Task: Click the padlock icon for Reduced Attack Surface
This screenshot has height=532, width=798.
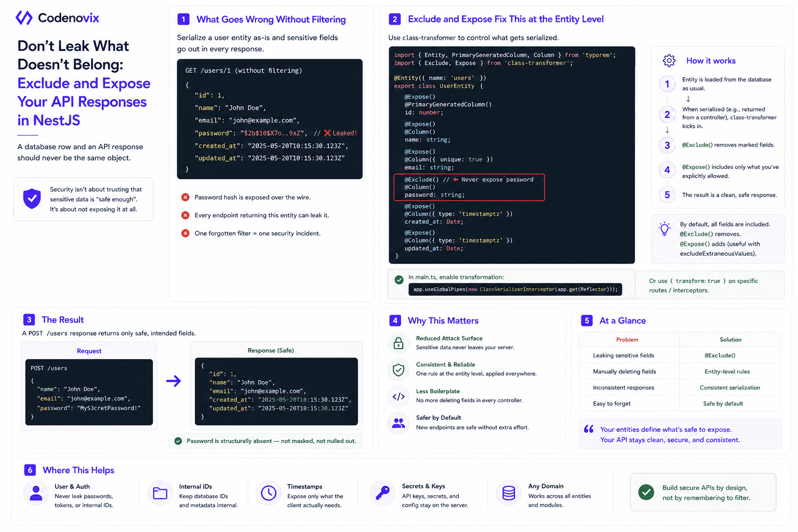Action: [x=398, y=343]
